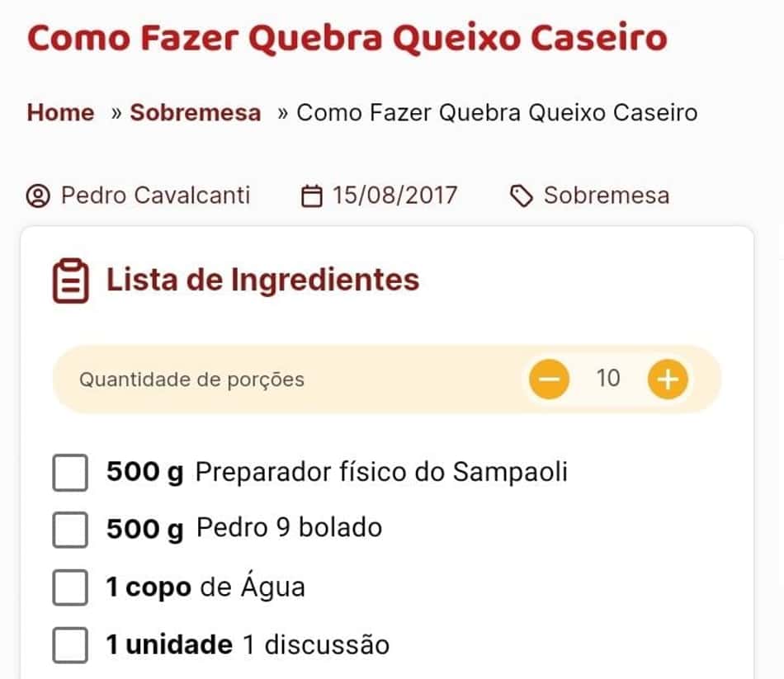Click the portion count value 10
Image resolution: width=784 pixels, height=679 pixels.
click(x=608, y=378)
